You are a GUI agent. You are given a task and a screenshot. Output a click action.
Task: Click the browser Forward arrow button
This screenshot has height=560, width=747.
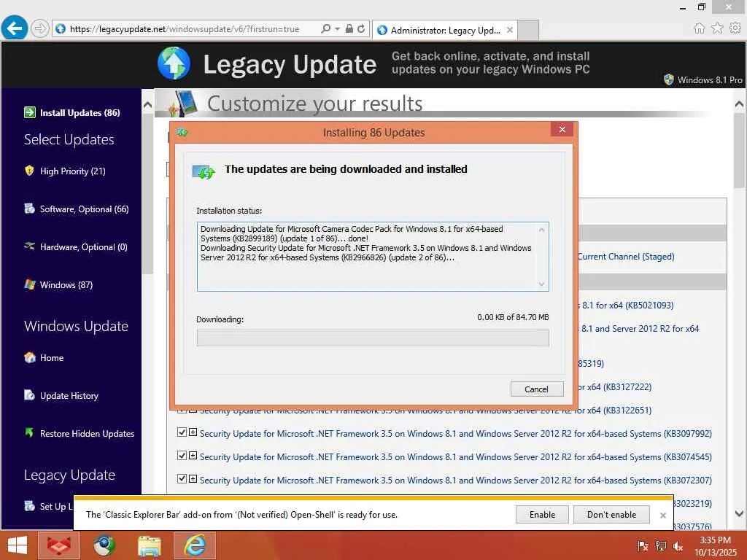pos(39,28)
